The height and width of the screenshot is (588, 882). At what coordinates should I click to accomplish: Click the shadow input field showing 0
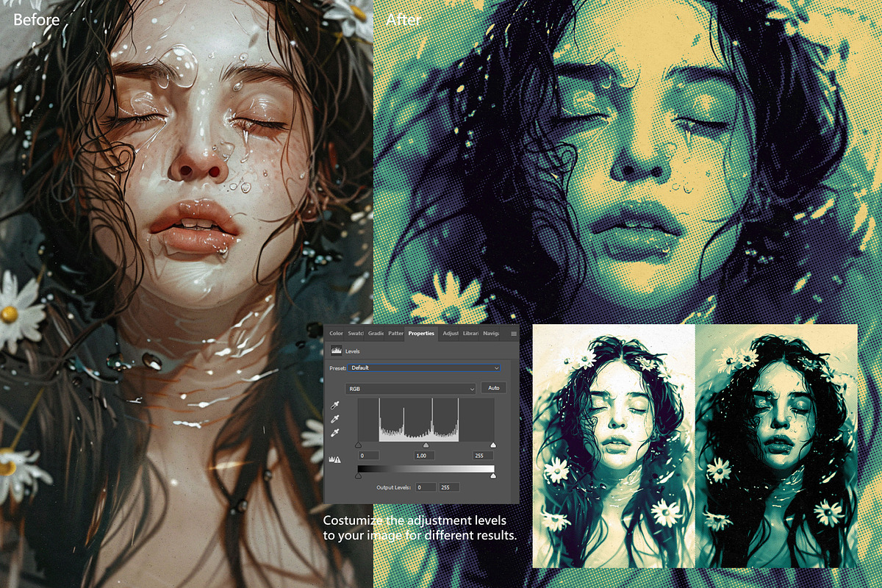coord(368,456)
